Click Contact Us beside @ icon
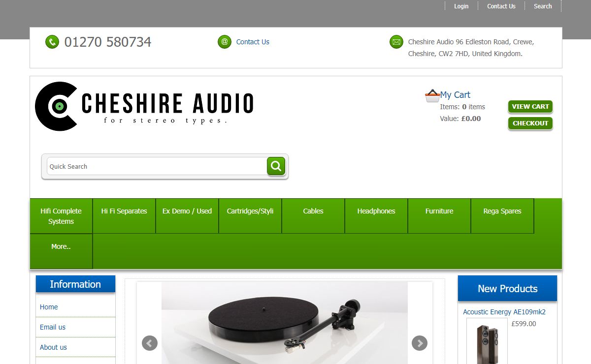Image resolution: width=591 pixels, height=364 pixels. tap(253, 42)
